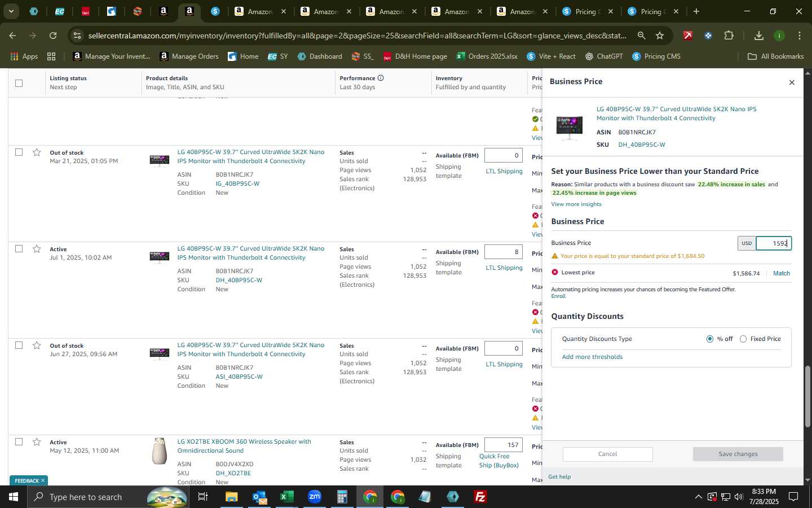Open Apps bookmark shortcut
Screen dimensions: 812x508
click(24, 56)
